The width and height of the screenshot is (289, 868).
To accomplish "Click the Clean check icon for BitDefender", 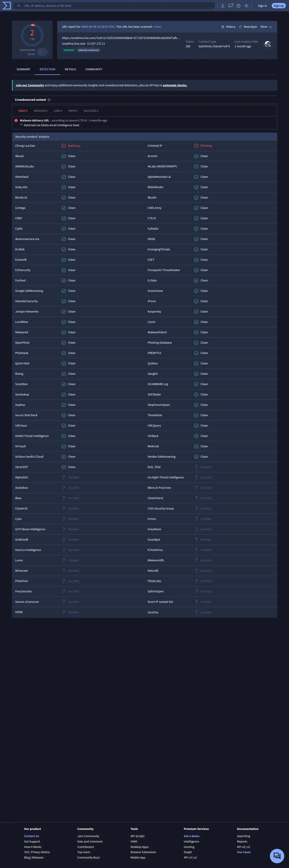I will pyautogui.click(x=196, y=187).
